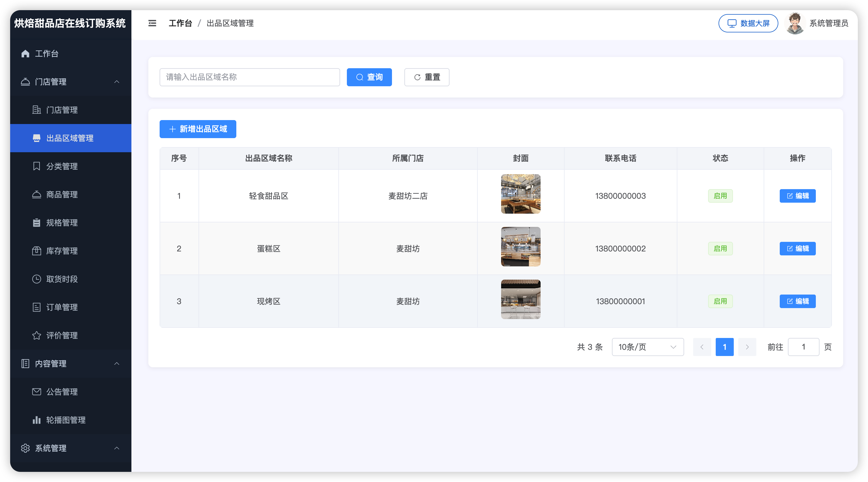Click the 麦甜坊二店 store cell
Viewport: 868px width, 482px height.
(408, 196)
